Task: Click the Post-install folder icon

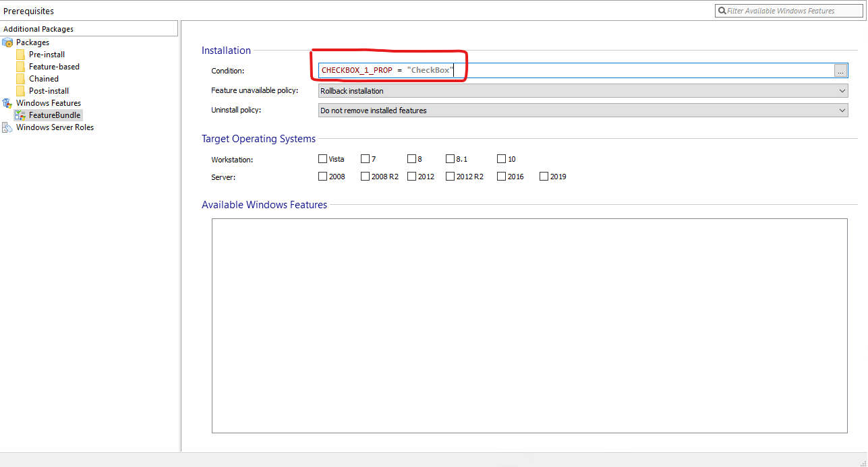Action: pyautogui.click(x=20, y=91)
